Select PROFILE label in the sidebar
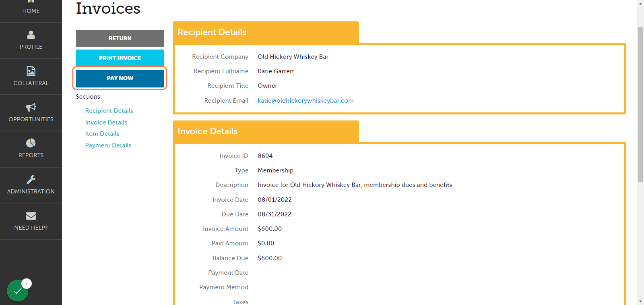 click(x=31, y=47)
